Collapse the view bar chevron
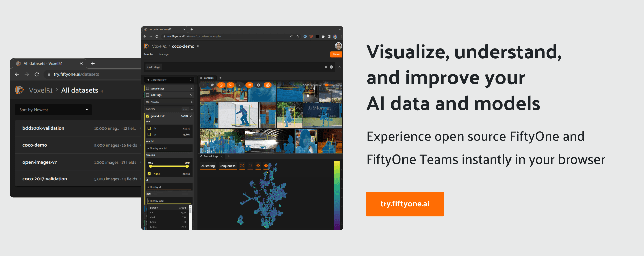The height and width of the screenshot is (256, 644). [339, 67]
